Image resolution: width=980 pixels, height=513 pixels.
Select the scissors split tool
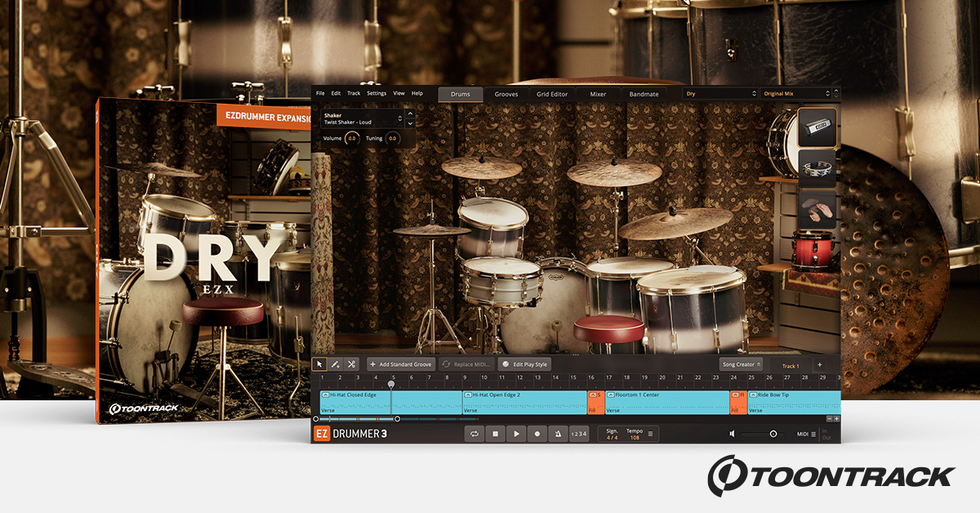(351, 364)
